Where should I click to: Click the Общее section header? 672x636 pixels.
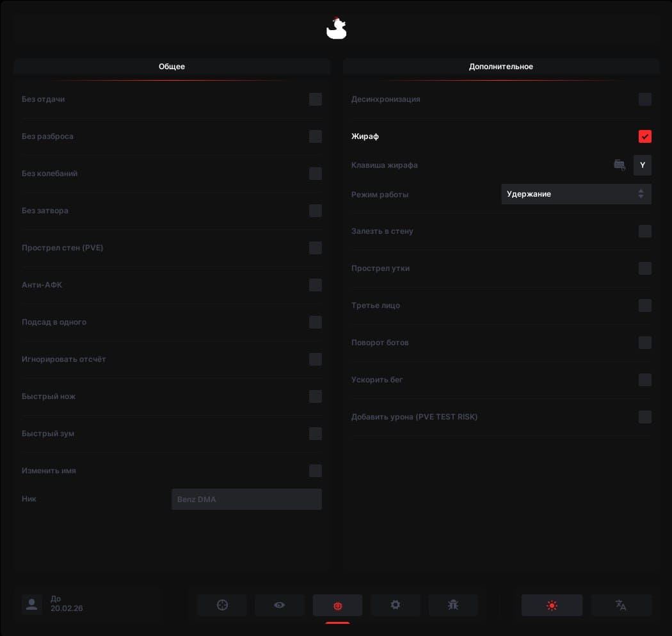172,67
